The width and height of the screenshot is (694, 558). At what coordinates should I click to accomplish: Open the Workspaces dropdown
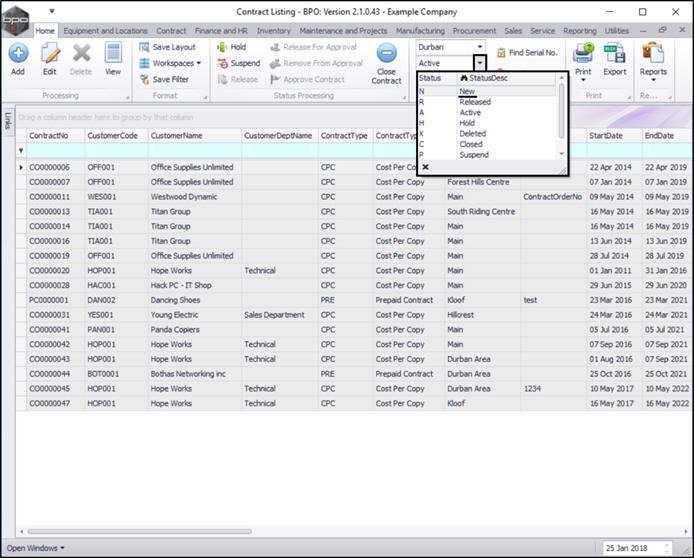click(x=170, y=63)
